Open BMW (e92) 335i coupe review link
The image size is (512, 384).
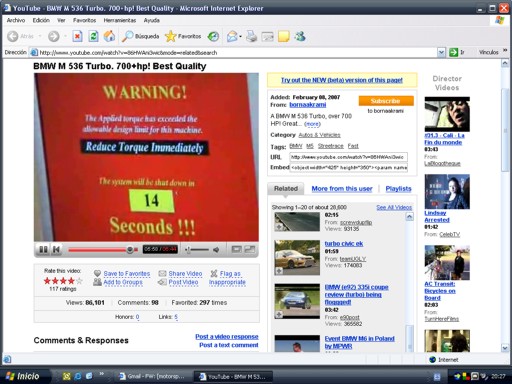pyautogui.click(x=356, y=295)
